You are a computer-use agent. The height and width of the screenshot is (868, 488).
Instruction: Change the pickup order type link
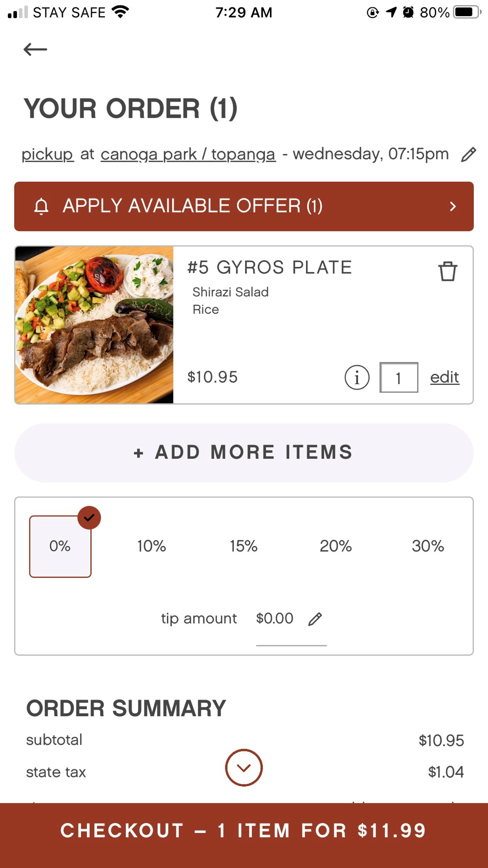[47, 154]
